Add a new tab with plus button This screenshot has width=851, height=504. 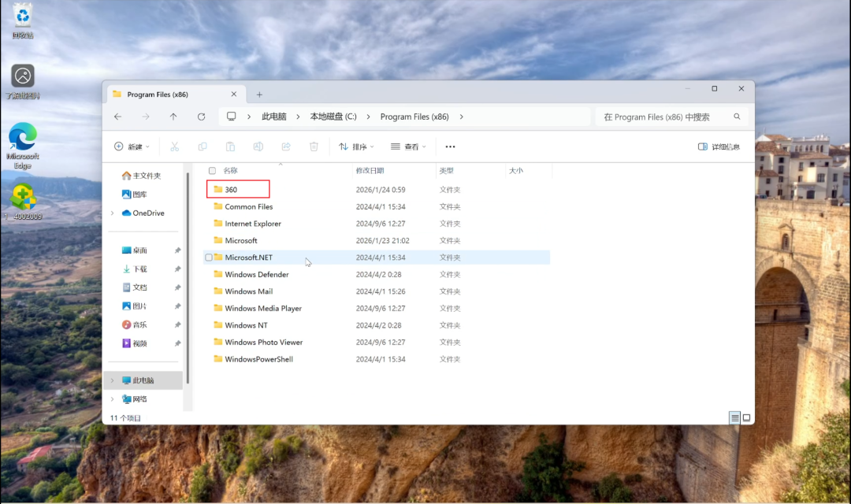259,94
